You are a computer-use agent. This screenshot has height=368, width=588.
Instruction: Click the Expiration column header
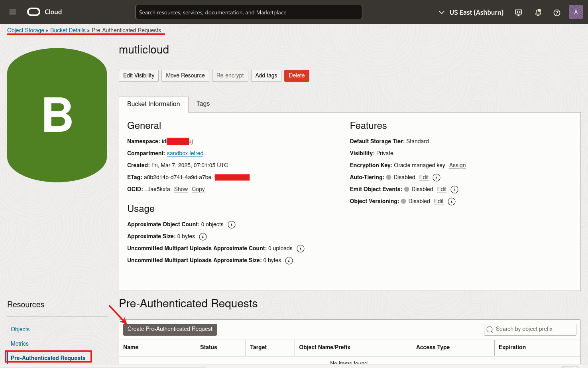click(537, 348)
